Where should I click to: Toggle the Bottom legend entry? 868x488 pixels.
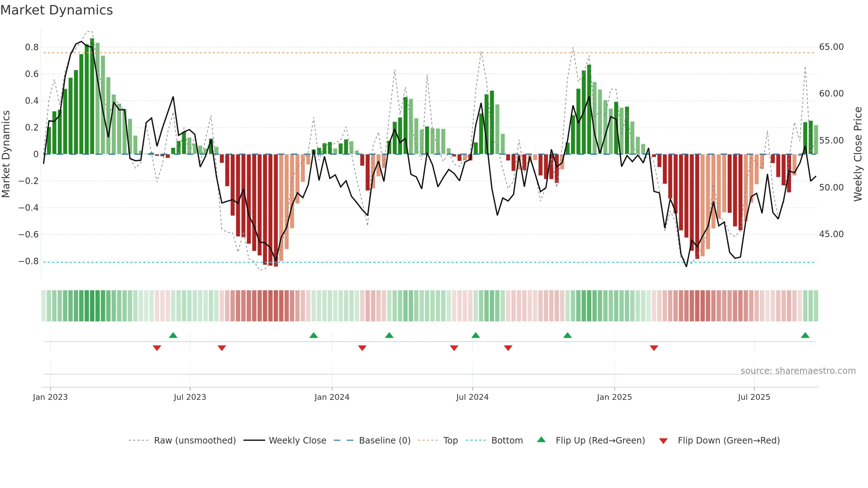494,440
